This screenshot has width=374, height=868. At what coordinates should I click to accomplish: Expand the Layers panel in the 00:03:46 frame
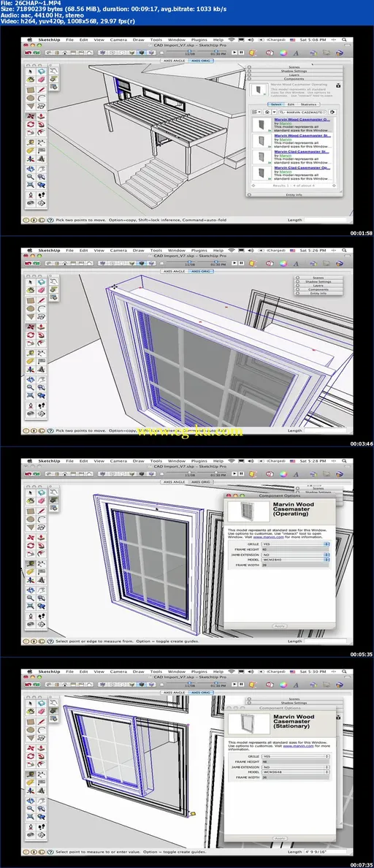[x=318, y=285]
